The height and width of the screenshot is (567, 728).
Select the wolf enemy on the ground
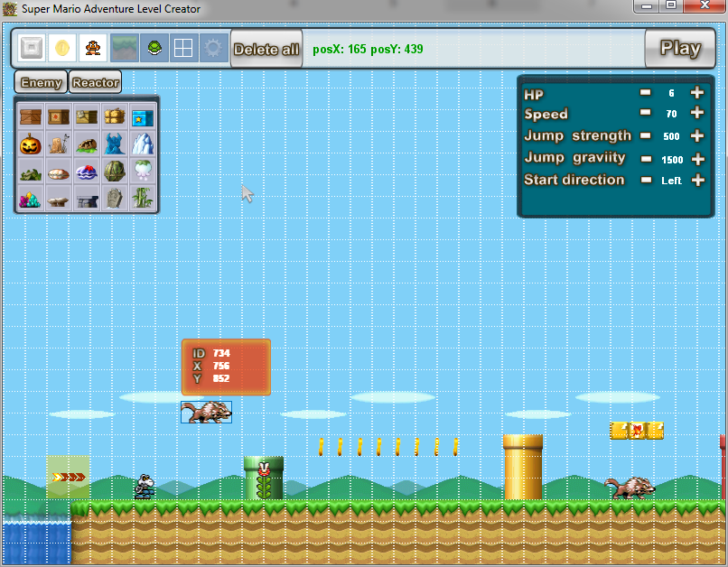click(x=630, y=488)
